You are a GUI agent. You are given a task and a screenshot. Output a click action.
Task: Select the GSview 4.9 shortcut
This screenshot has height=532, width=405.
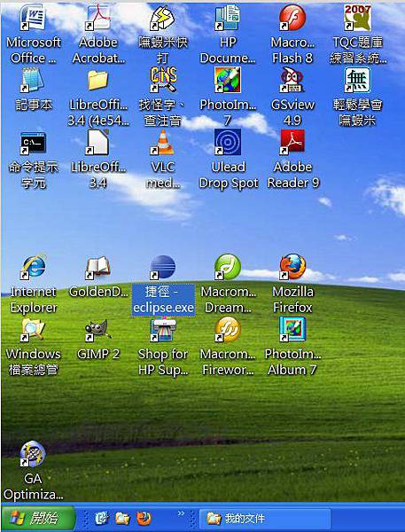tap(292, 80)
